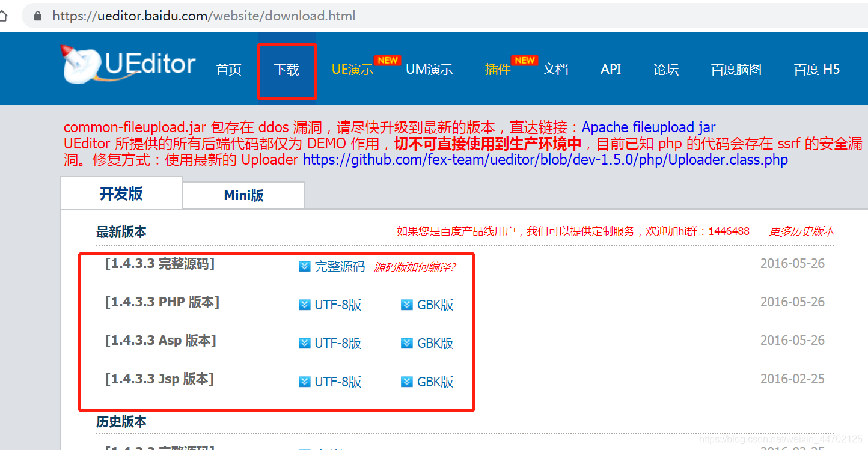Click download icon beside 完整源码
The width and height of the screenshot is (868, 450).
pos(305,266)
